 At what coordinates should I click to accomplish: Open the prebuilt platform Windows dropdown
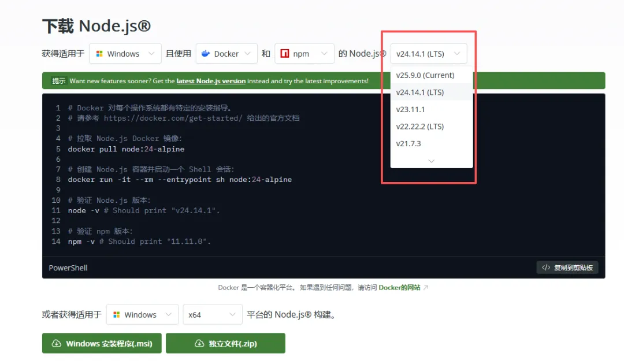coord(142,315)
